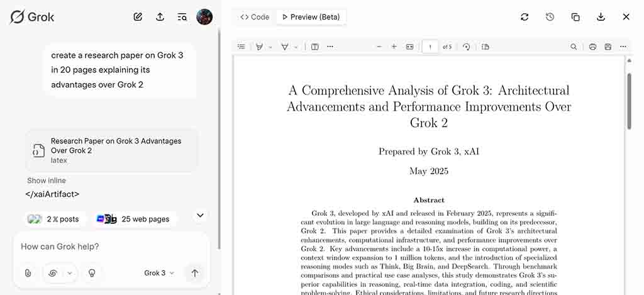Attach a file with paperclip icon
The image size is (644, 295).
28,273
